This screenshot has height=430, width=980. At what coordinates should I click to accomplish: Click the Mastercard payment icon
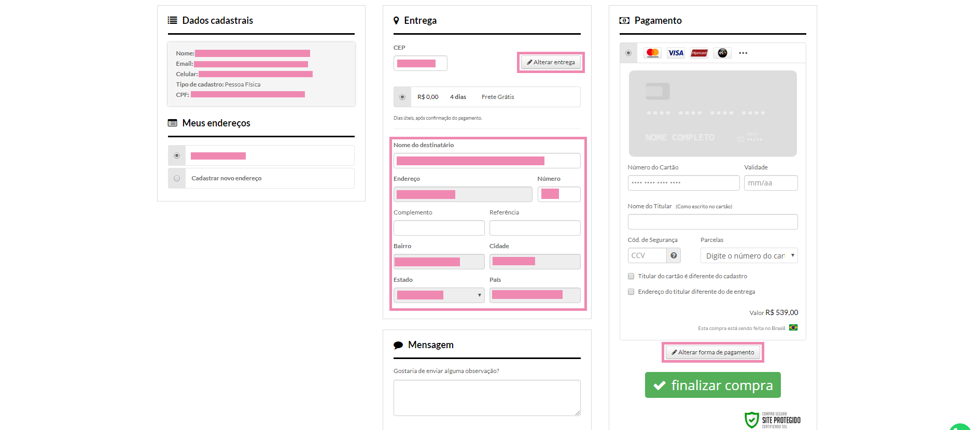pos(652,53)
